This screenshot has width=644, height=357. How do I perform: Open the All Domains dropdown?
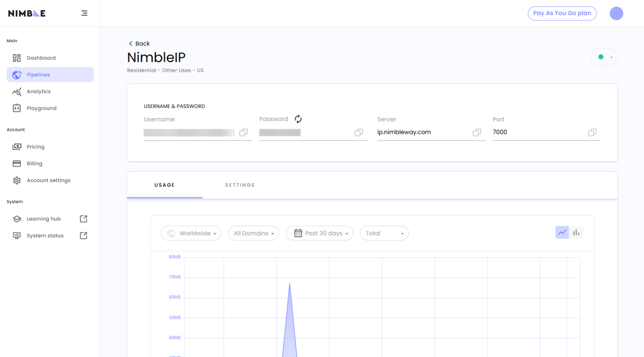253,233
